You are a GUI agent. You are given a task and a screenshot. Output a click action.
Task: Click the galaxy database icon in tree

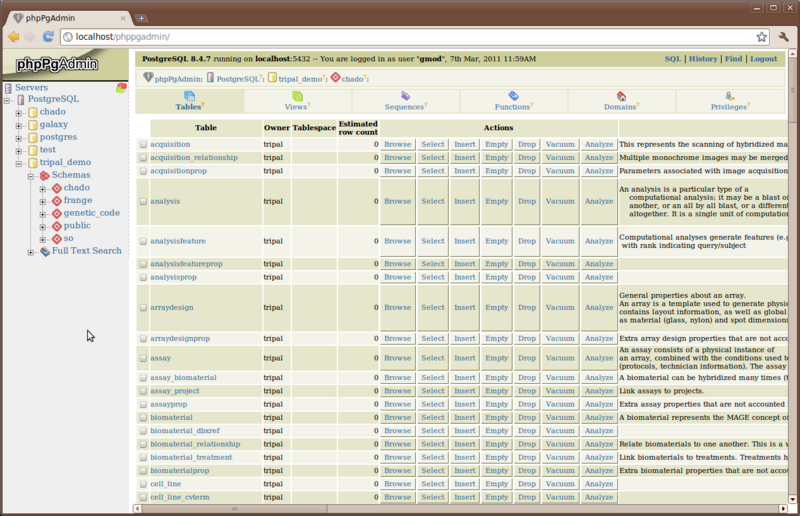(x=33, y=125)
